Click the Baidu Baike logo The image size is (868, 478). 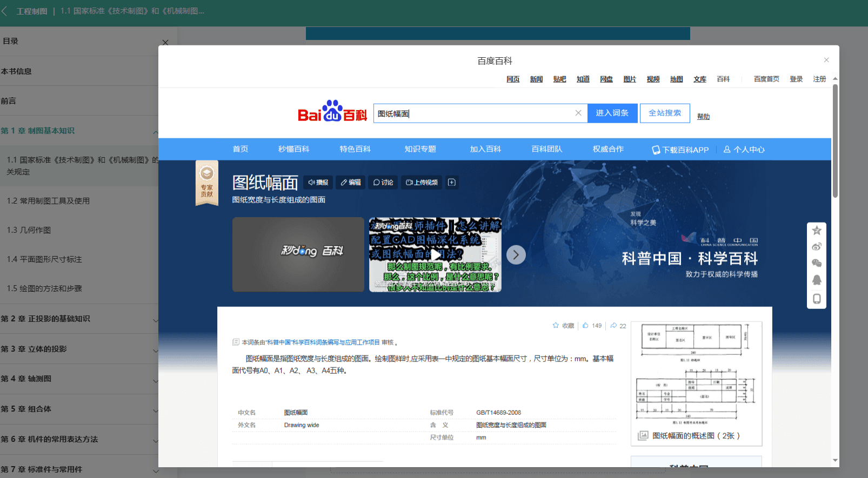332,111
